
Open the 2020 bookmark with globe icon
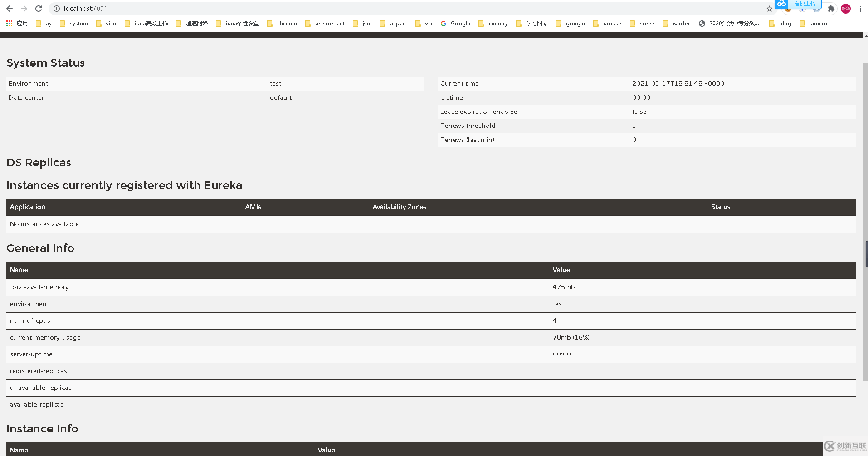click(729, 24)
